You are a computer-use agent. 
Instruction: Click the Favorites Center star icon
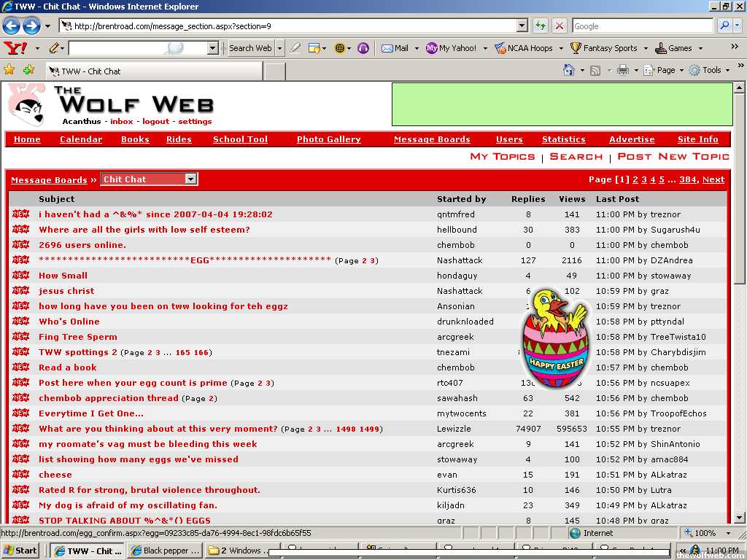[9, 70]
